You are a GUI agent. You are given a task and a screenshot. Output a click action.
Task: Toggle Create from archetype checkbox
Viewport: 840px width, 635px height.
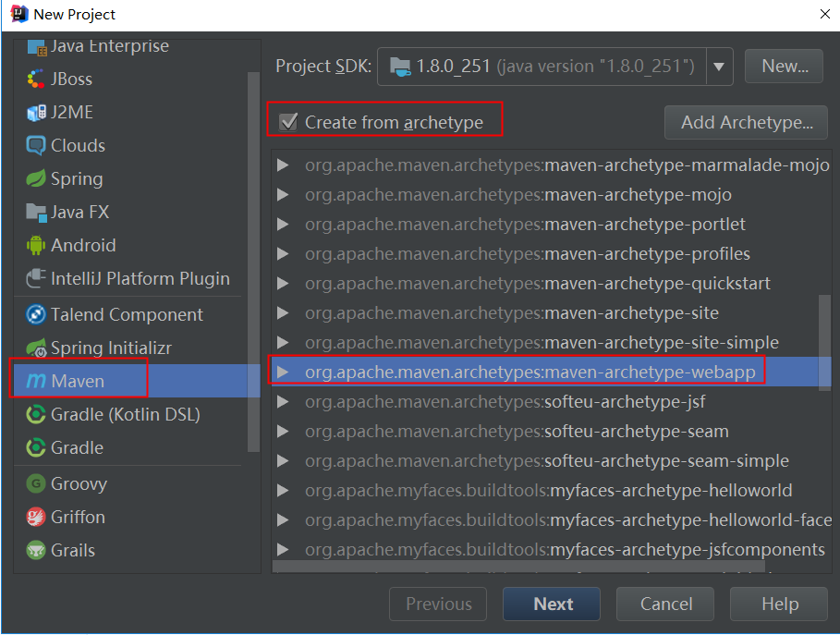coord(288,122)
